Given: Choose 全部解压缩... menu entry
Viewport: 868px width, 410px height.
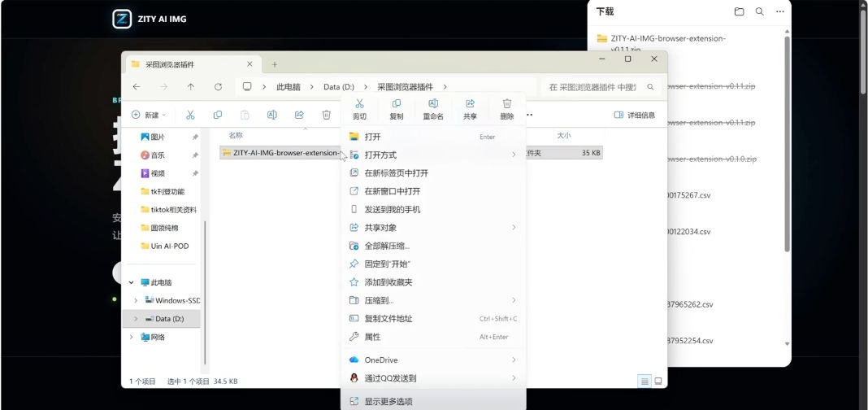Looking at the screenshot, I should 433,246.
